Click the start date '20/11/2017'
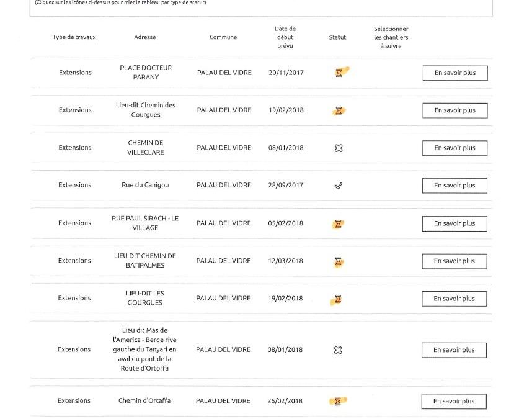The image size is (532, 419). [x=286, y=73]
